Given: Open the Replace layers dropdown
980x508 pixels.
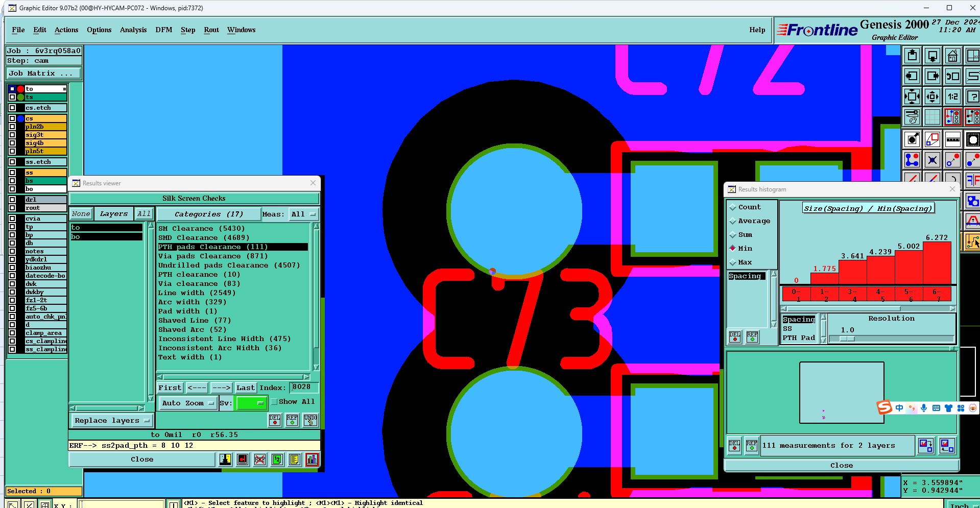Looking at the screenshot, I should (x=112, y=421).
